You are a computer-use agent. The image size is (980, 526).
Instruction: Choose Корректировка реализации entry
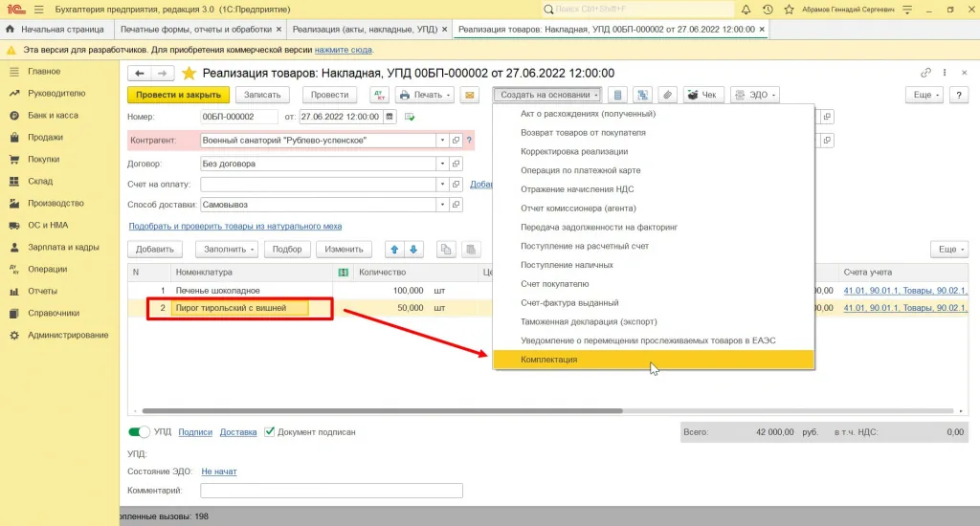pos(653,152)
